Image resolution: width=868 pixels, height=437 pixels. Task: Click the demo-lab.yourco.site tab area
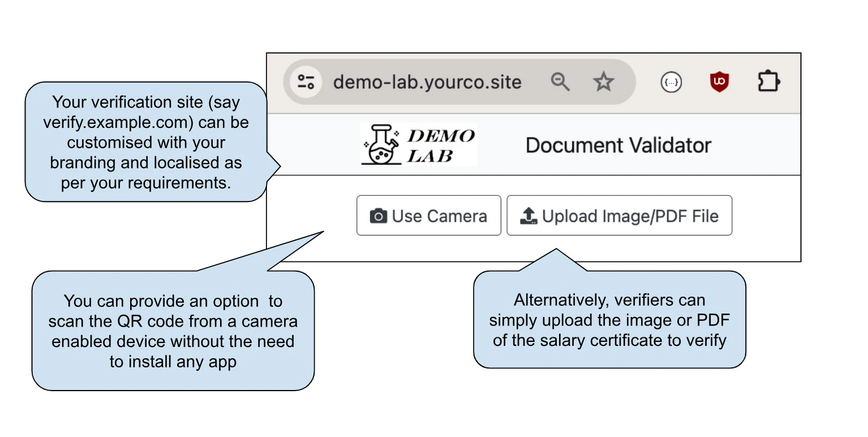427,82
